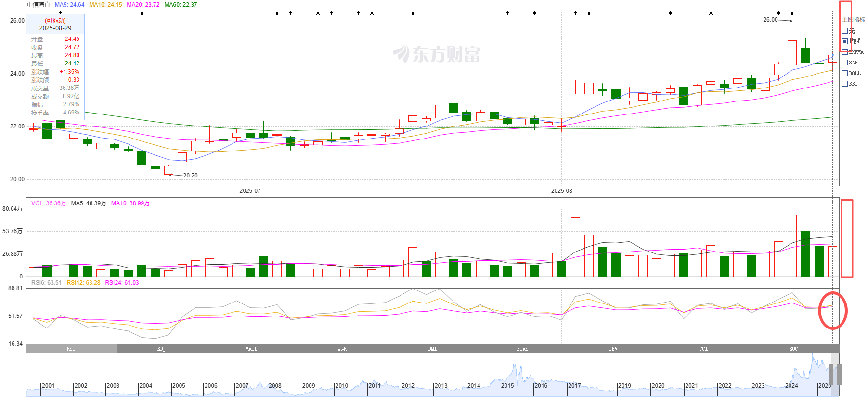Click the 中信海直 stock name label
868x404 pixels.
pyautogui.click(x=39, y=5)
